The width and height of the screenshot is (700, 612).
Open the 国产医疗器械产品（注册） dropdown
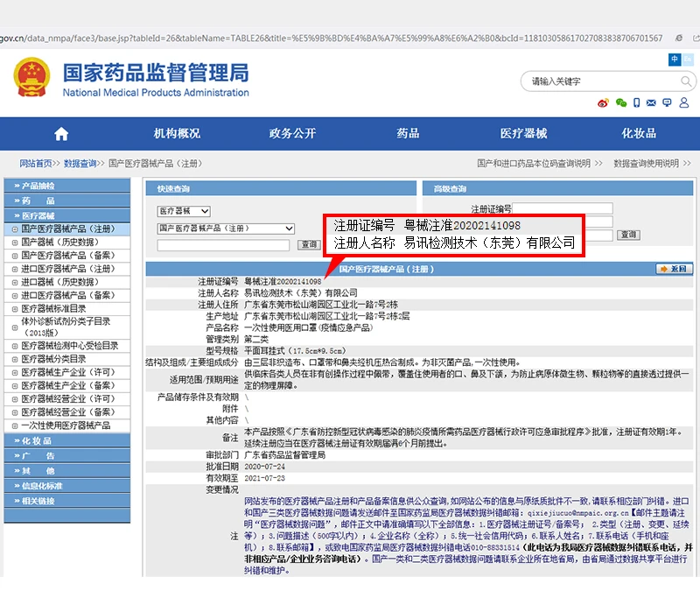point(226,229)
